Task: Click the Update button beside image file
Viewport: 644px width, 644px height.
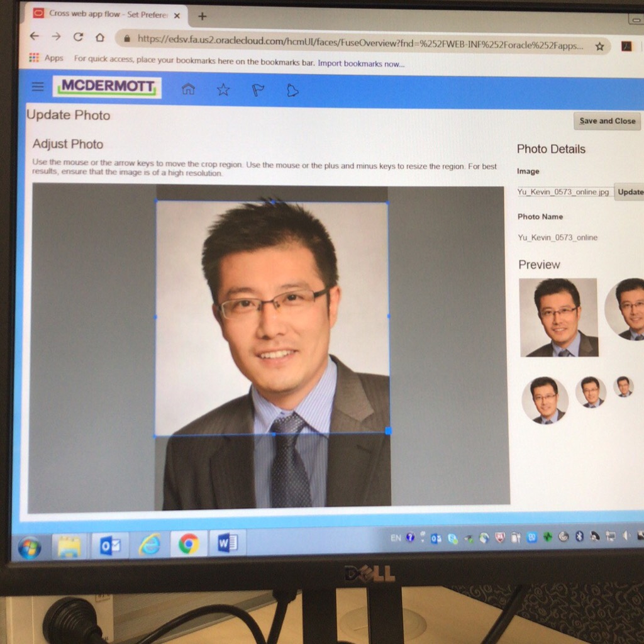Action: pyautogui.click(x=630, y=192)
